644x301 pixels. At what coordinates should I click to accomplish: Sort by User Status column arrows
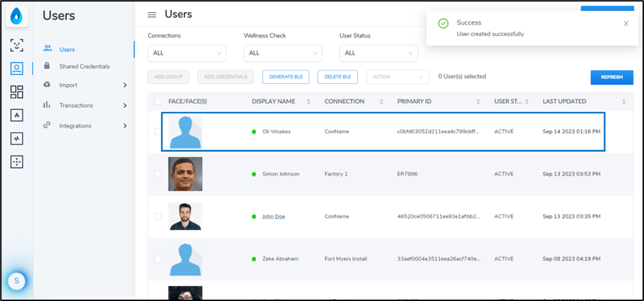coord(527,102)
